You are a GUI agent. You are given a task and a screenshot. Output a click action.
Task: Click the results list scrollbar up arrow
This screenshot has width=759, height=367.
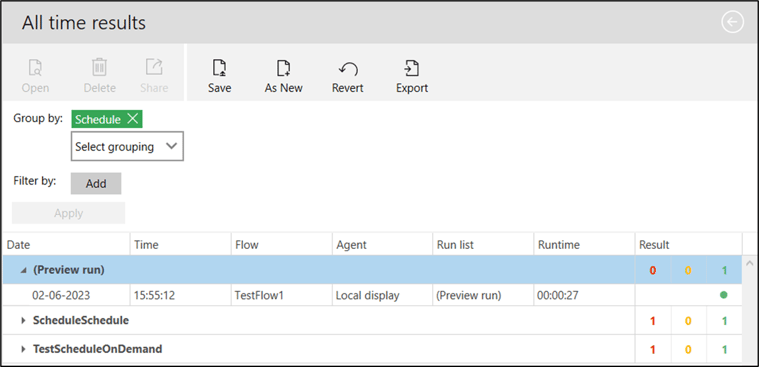tap(750, 263)
